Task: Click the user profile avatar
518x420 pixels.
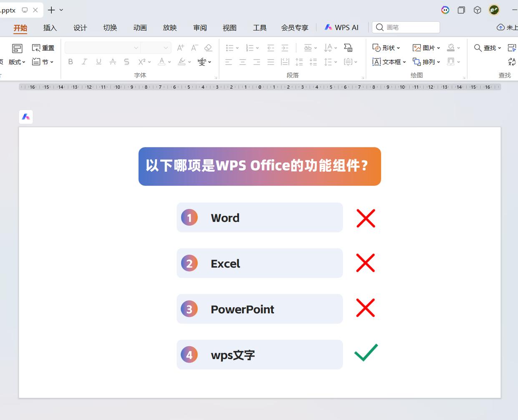Action: click(x=494, y=10)
